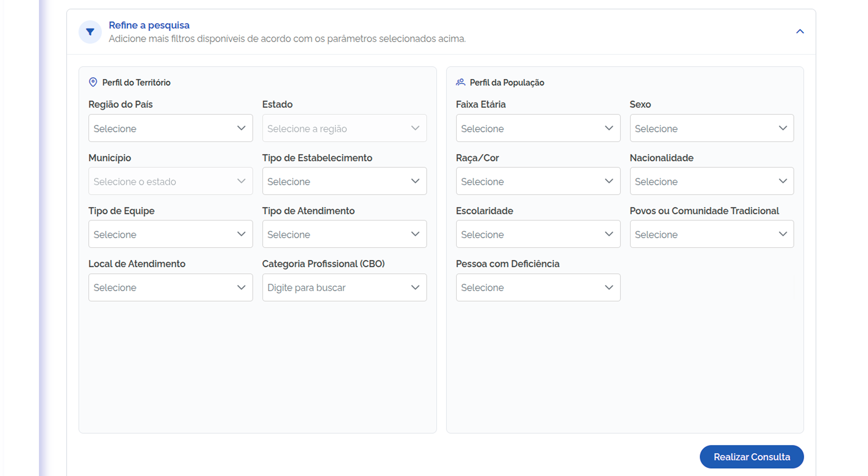Open the Faixa Etária dropdown
Image resolution: width=868 pixels, height=476 pixels.
(x=538, y=128)
